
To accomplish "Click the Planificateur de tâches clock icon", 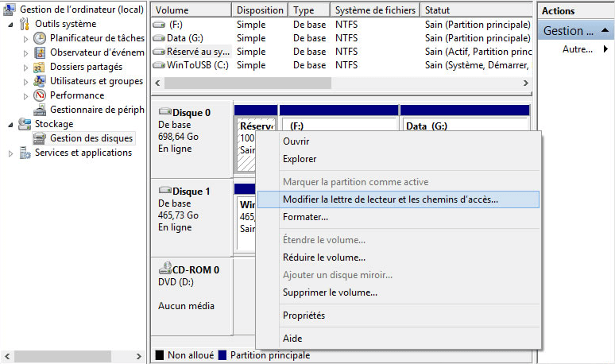I will 40,38.
